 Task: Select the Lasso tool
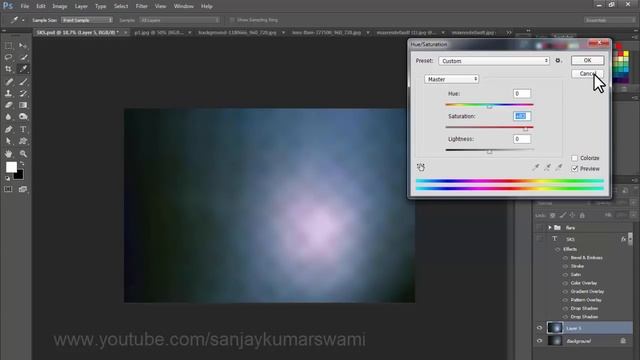(8, 57)
